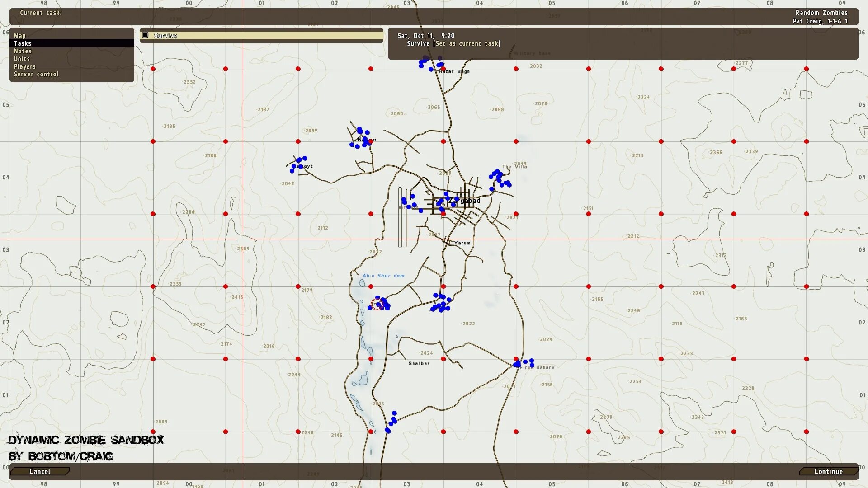This screenshot has width=868, height=488.
Task: Open the Notes section
Action: 23,51
